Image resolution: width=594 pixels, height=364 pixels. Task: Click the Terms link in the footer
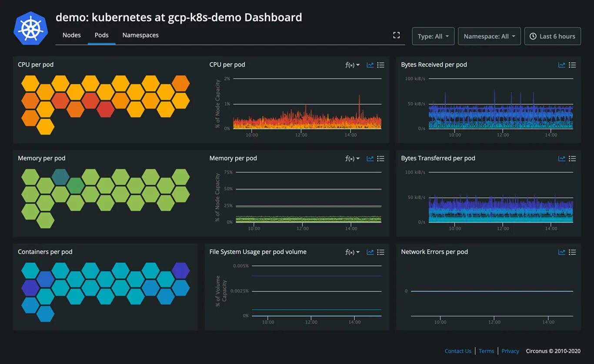(486, 351)
